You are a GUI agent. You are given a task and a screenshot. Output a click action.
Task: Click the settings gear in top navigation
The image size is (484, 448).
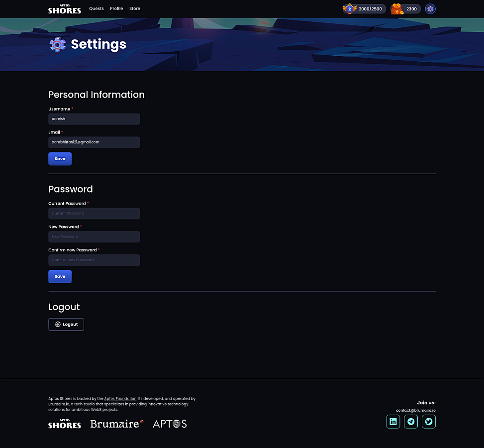pyautogui.click(x=430, y=9)
